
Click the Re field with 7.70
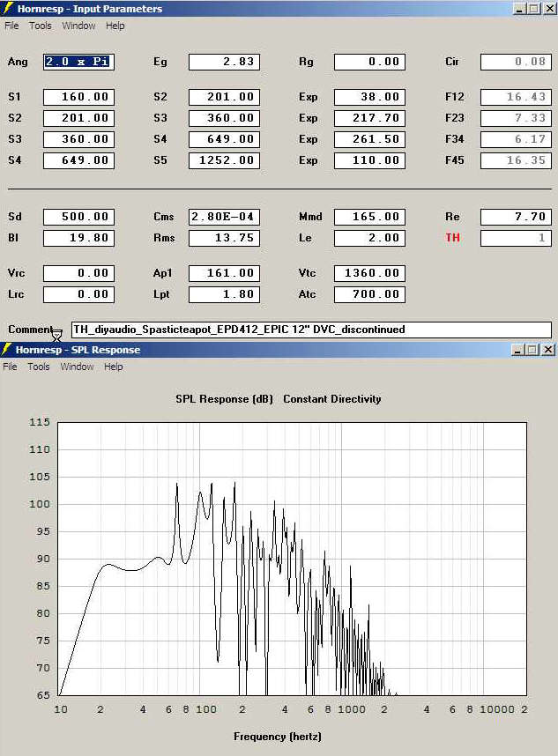click(516, 217)
